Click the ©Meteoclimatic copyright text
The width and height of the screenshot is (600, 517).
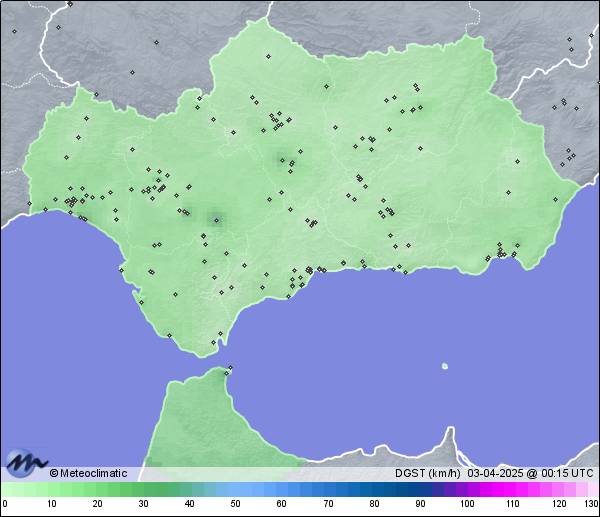point(88,473)
